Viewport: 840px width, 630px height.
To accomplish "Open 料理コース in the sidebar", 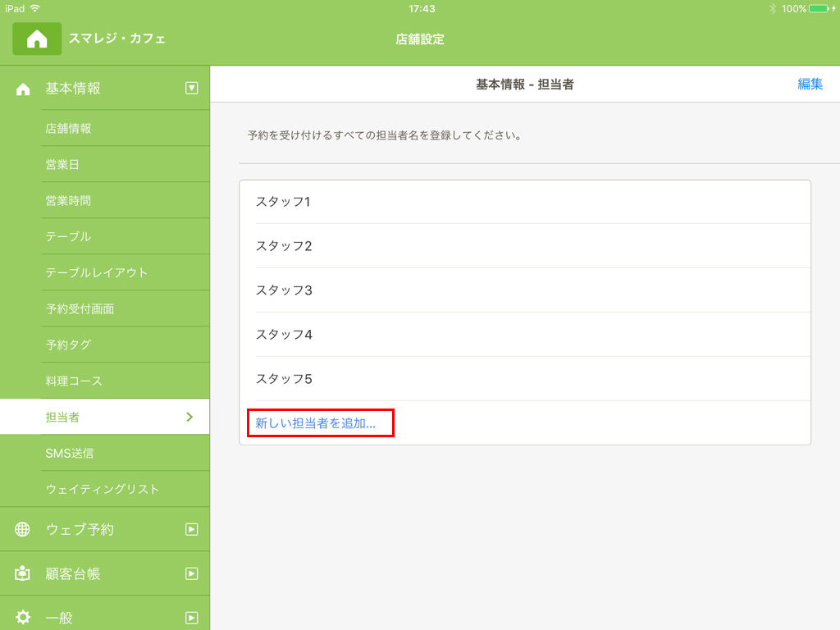I will coord(126,381).
